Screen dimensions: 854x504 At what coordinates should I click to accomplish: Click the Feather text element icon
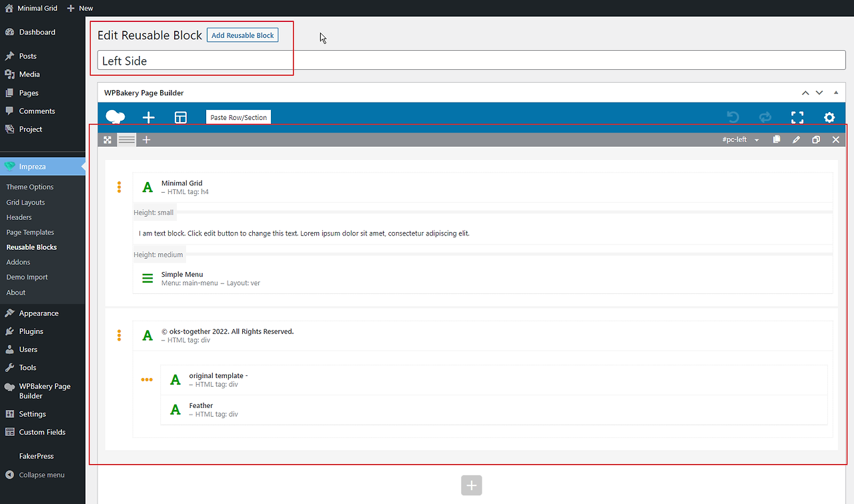click(x=175, y=409)
